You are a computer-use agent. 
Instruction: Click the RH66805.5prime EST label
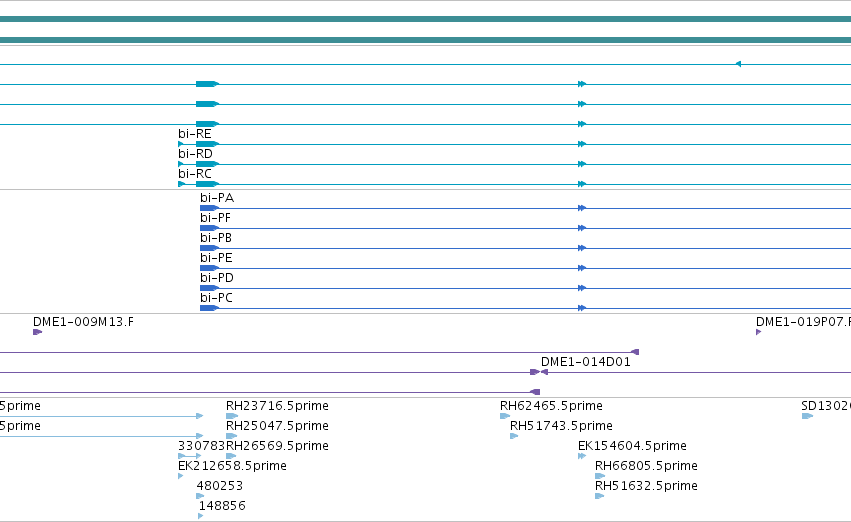pyautogui.click(x=646, y=466)
